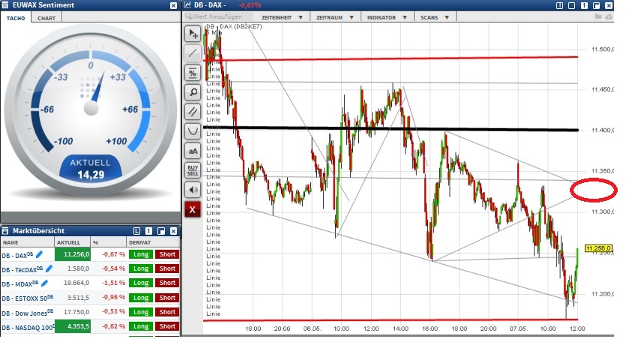Viewport: 644px width, 339px height.
Task: Toggle the chart sound speaker icon
Action: click(x=193, y=190)
